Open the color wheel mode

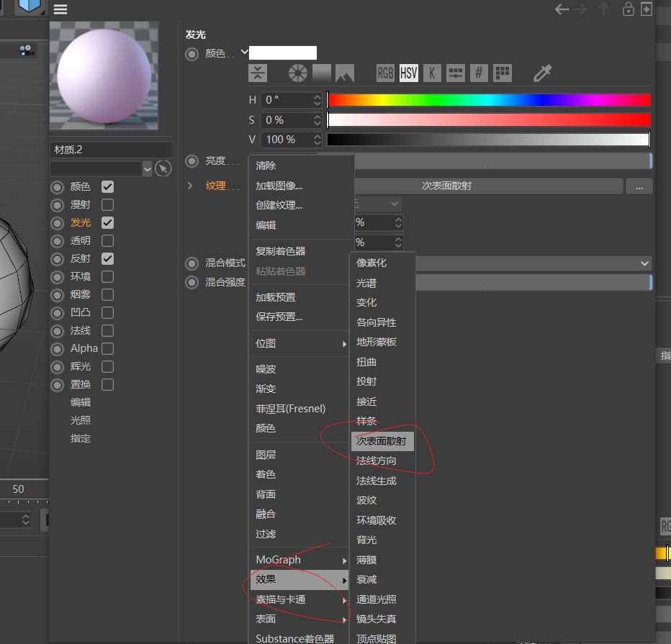pos(297,73)
